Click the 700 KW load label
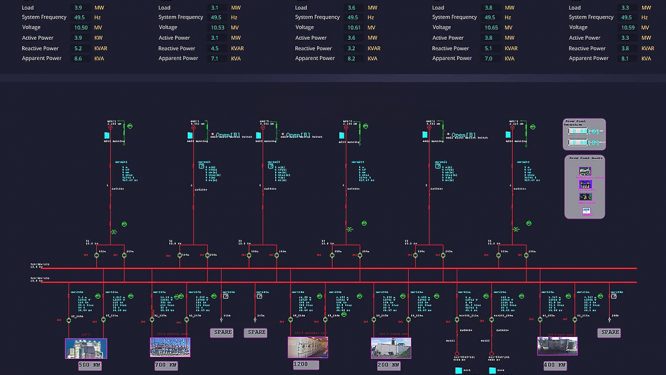666x375 pixels. 166,365
